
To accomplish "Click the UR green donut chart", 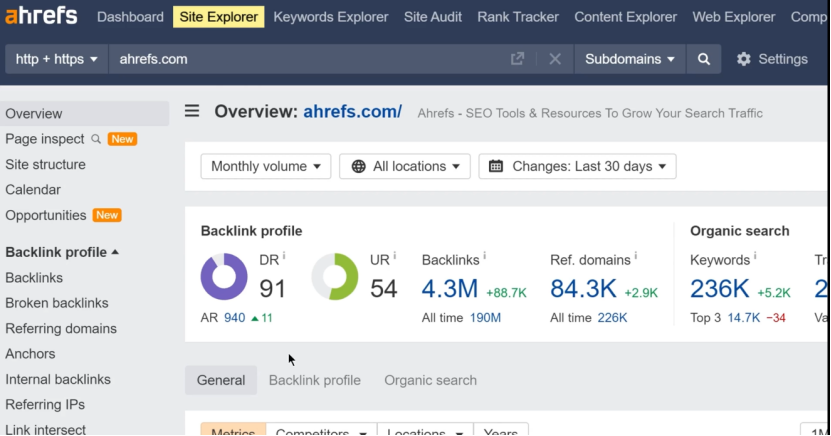I will 335,277.
